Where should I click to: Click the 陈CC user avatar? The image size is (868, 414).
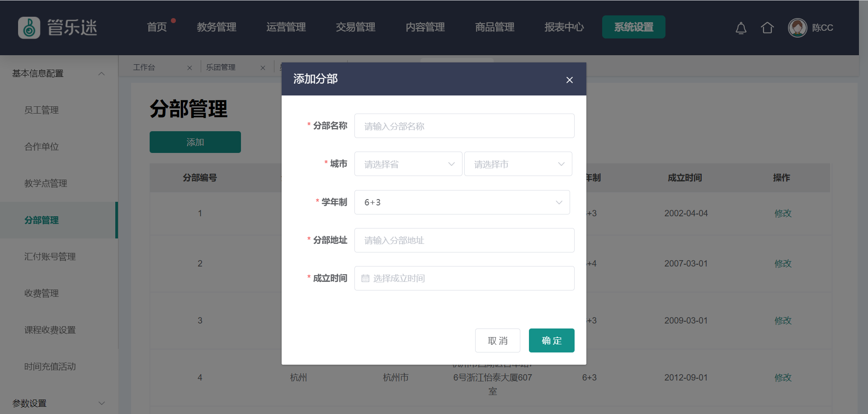click(797, 28)
